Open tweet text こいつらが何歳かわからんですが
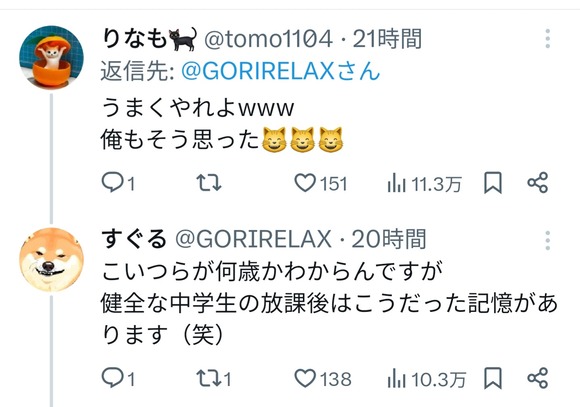 pos(272,272)
